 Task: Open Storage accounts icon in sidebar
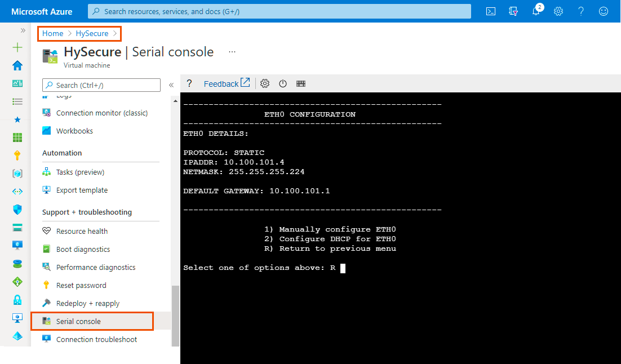tap(17, 227)
